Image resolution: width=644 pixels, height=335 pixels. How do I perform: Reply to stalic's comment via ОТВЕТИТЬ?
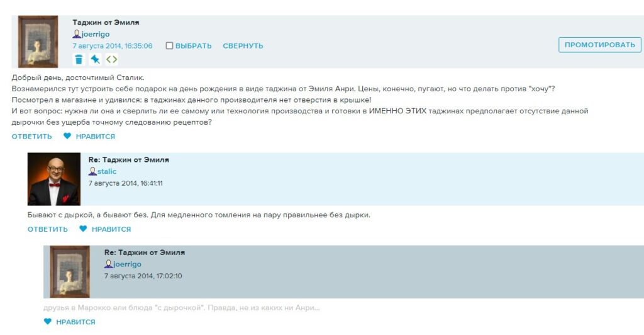(x=47, y=229)
